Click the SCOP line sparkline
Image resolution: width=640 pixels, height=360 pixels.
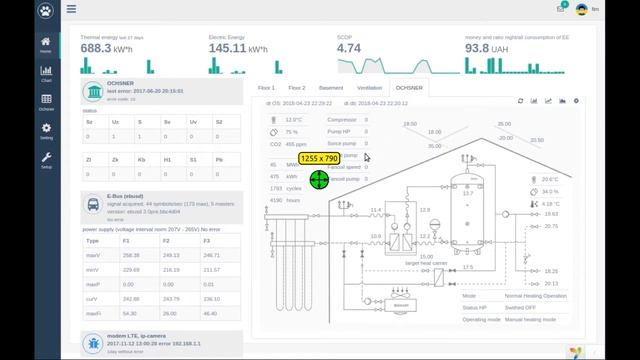point(398,66)
